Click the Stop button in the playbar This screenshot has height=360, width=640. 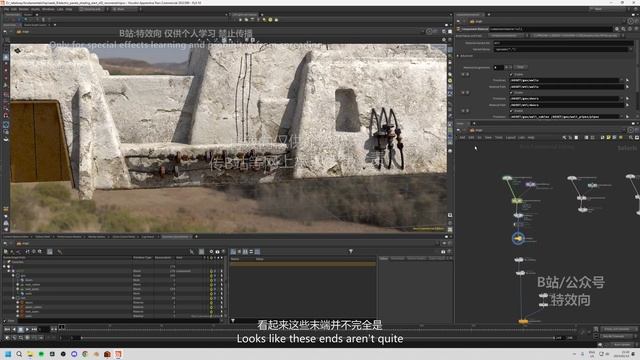pos(21,329)
